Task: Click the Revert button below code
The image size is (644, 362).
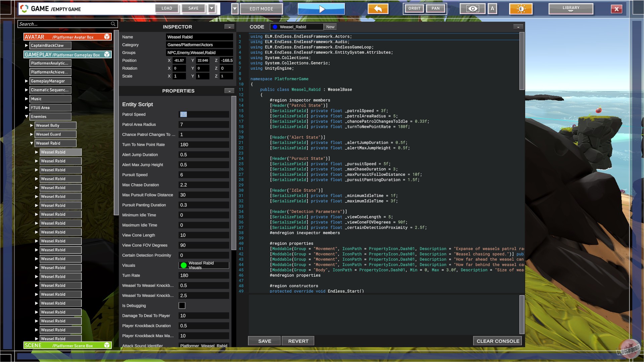Action: [298, 341]
